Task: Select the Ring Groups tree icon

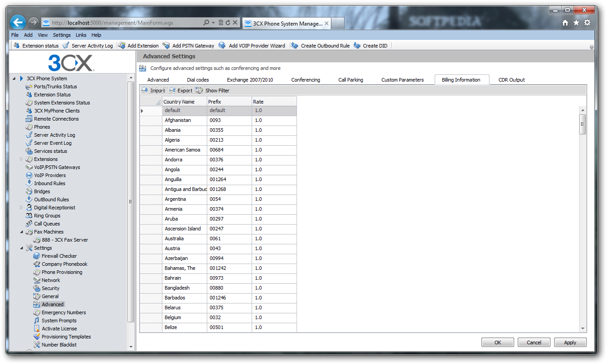Action: click(29, 216)
